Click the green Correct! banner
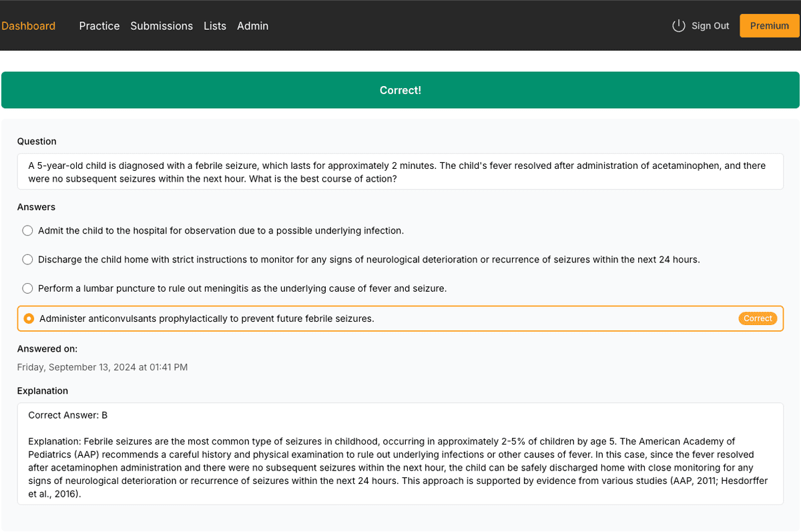The image size is (801, 532). [x=400, y=90]
